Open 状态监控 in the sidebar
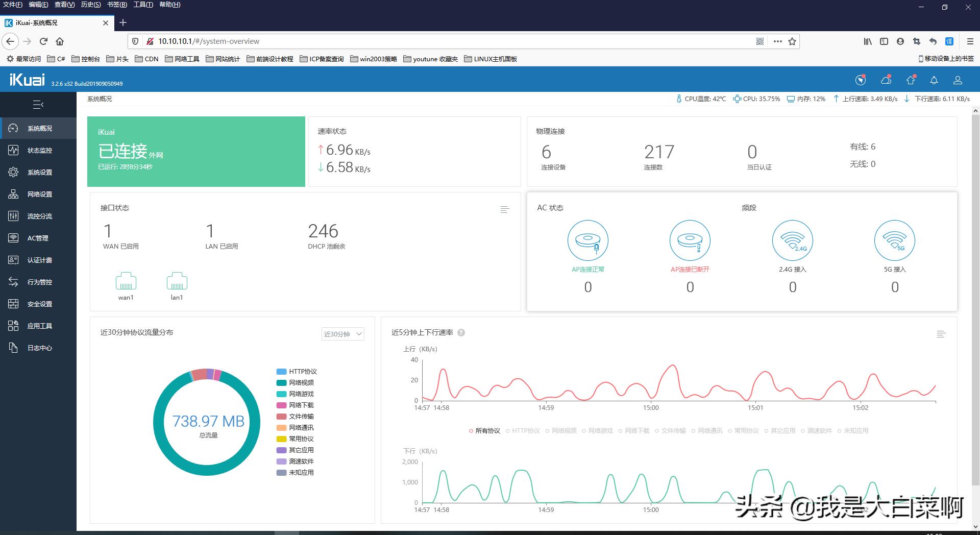Viewport: 980px width, 535px height. [x=39, y=151]
